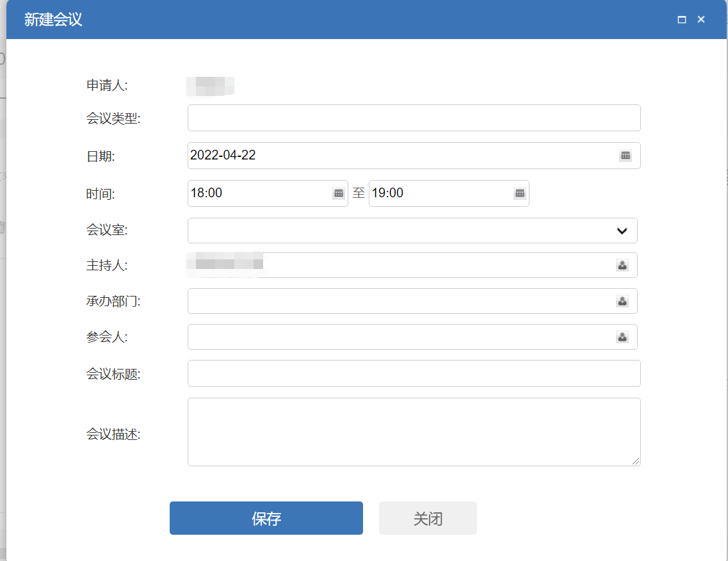
Task: Maximize the 新建会议 dialog
Action: click(x=681, y=19)
